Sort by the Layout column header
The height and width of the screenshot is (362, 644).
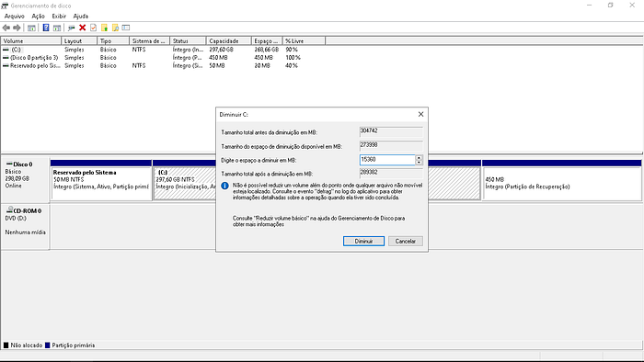[x=79, y=41]
